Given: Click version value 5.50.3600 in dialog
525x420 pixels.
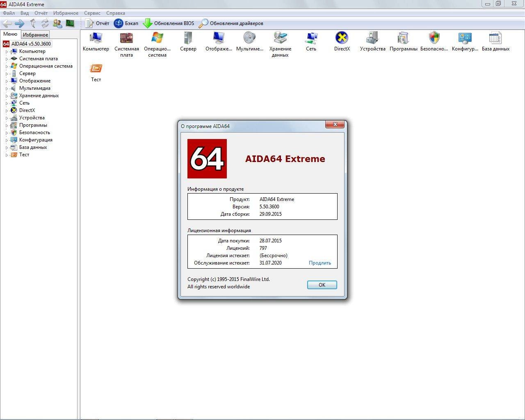Looking at the screenshot, I should tap(269, 207).
